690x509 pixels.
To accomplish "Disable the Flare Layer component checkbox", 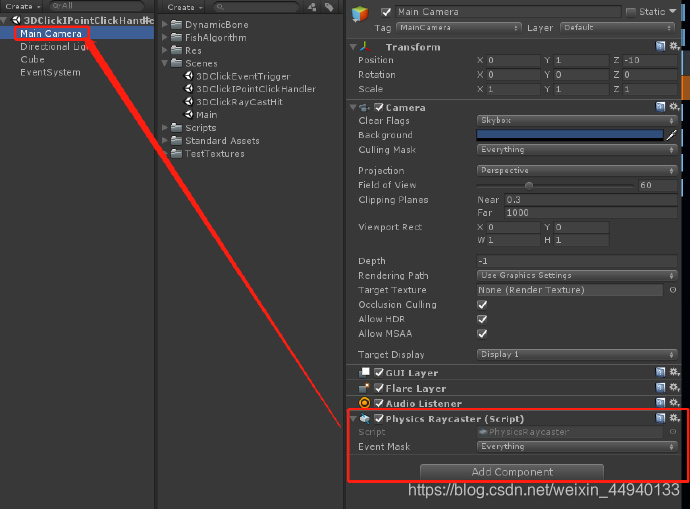I will tap(378, 388).
